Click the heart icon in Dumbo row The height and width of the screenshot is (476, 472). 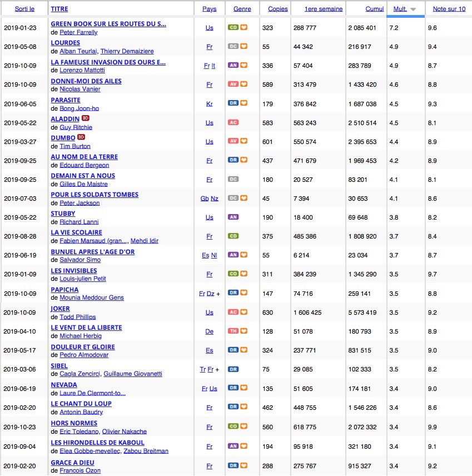[244, 141]
